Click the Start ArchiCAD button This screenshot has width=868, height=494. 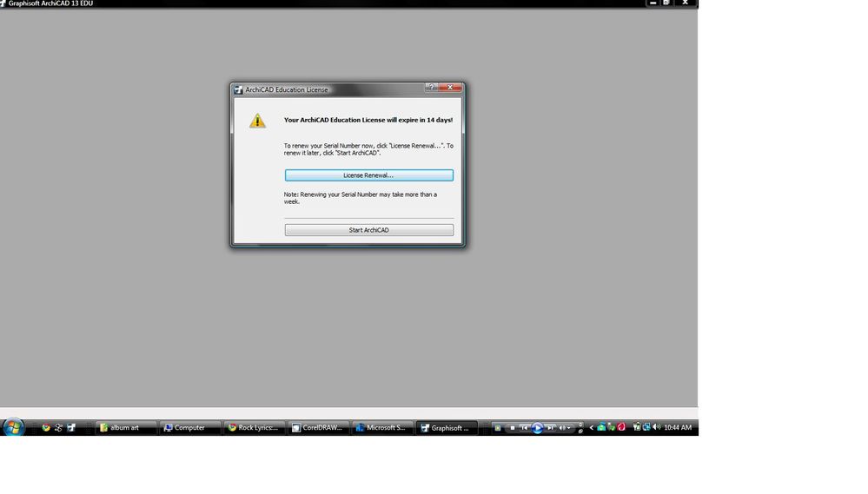[x=368, y=230]
